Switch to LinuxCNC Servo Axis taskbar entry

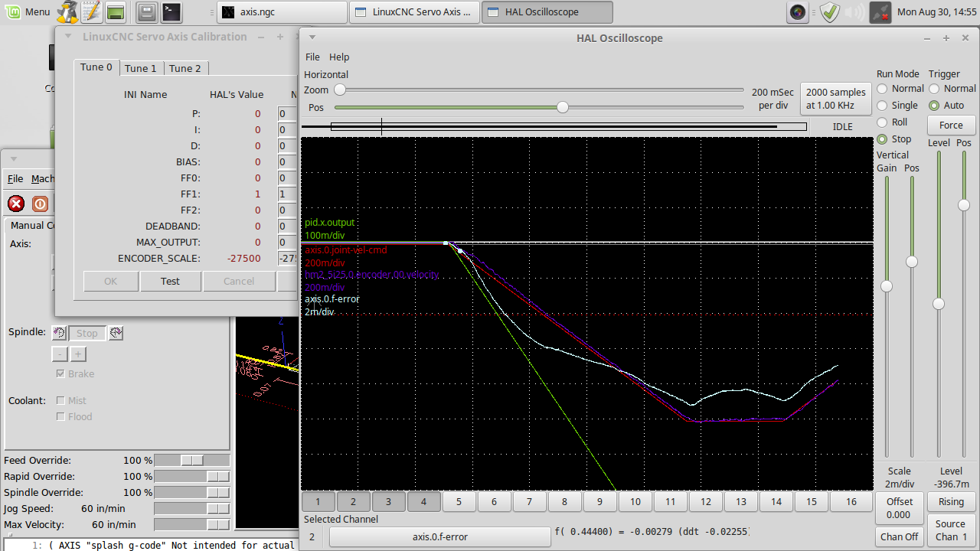pos(415,11)
